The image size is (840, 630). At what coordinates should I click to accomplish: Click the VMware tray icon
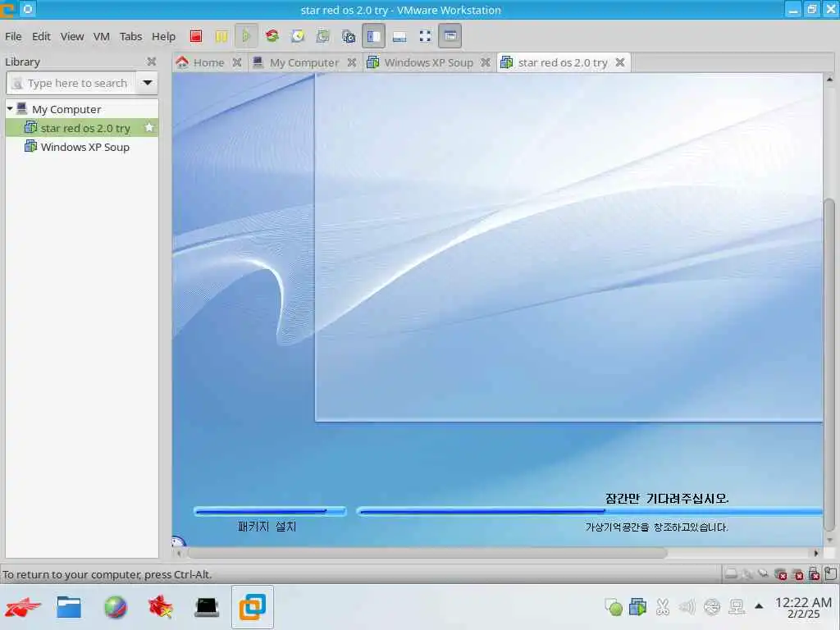637,606
